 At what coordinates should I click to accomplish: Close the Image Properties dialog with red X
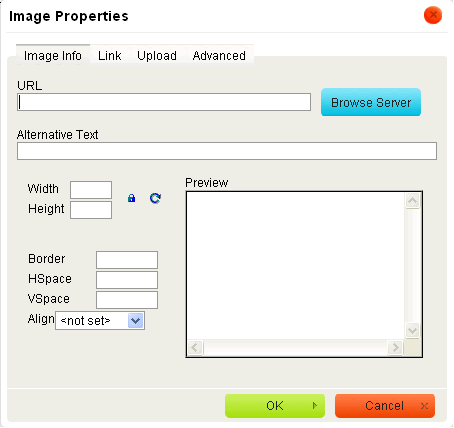pyautogui.click(x=433, y=15)
